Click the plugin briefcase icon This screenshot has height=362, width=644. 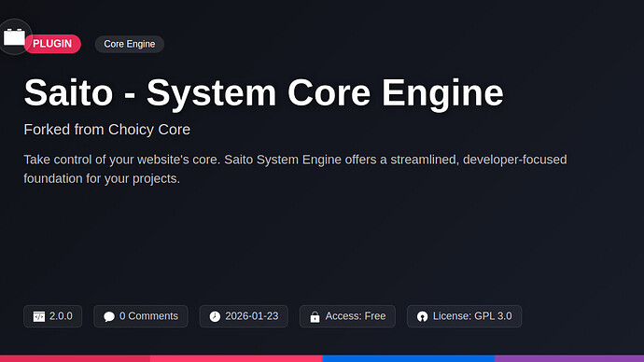(x=14, y=37)
